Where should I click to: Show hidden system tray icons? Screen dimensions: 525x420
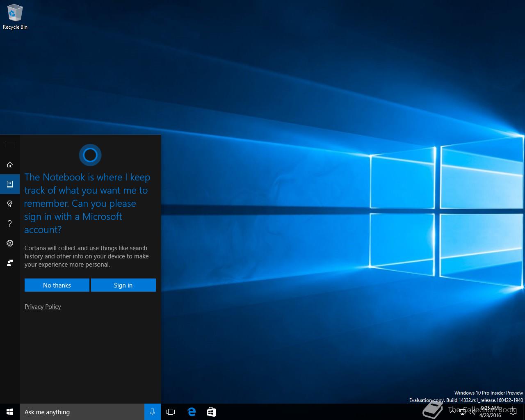(452, 412)
